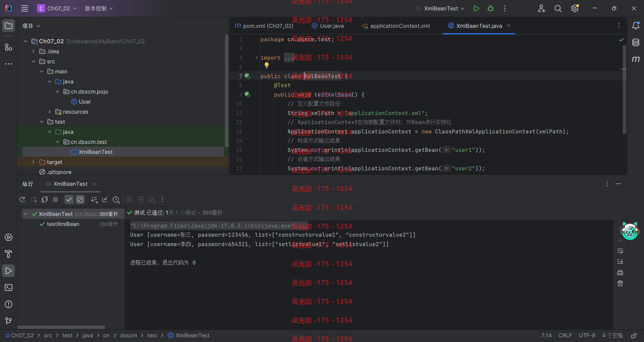
Task: Click dsscm in breadcrumb path
Action: tap(128, 336)
